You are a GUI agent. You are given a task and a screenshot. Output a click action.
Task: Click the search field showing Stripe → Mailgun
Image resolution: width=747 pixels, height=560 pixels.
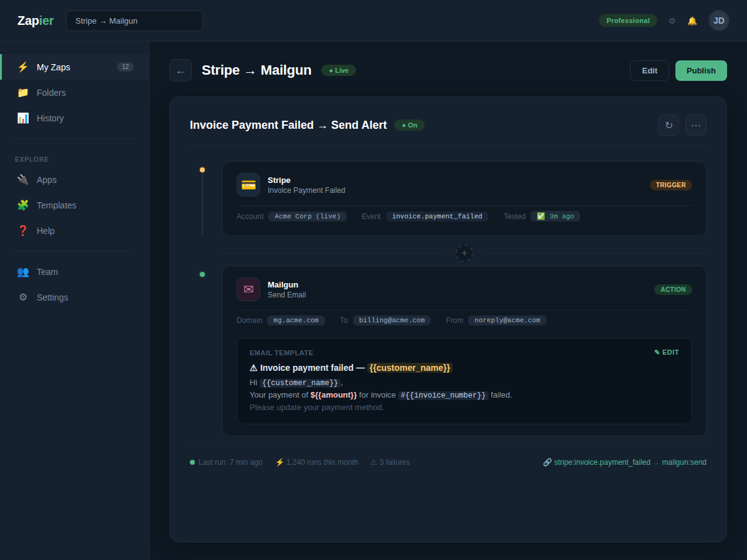(134, 21)
